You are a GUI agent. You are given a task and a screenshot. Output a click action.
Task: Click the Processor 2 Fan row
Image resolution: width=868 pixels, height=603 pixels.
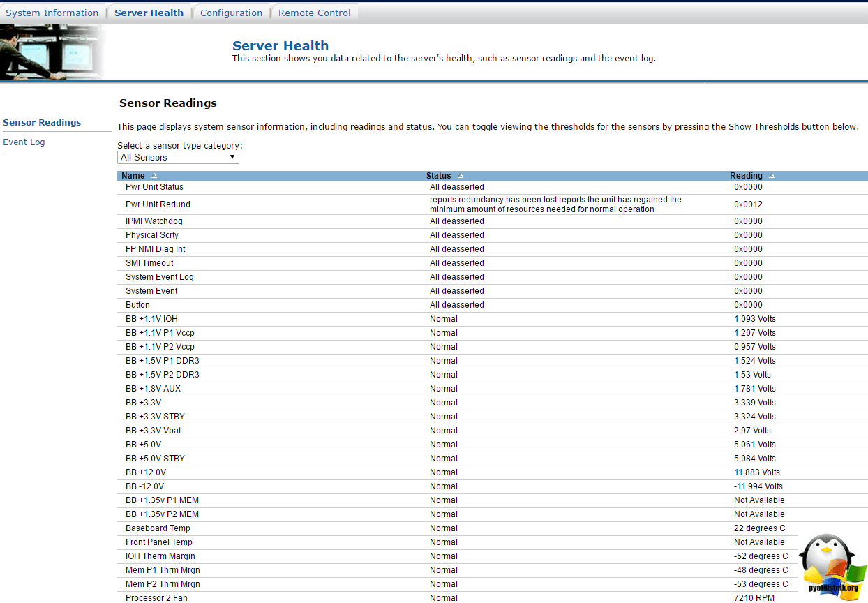pyautogui.click(x=156, y=598)
